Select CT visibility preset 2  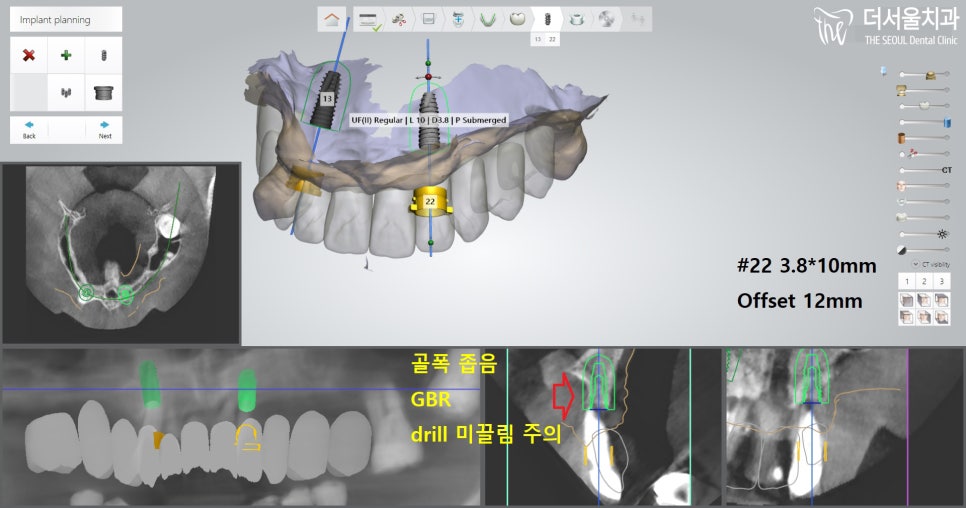[x=926, y=283]
